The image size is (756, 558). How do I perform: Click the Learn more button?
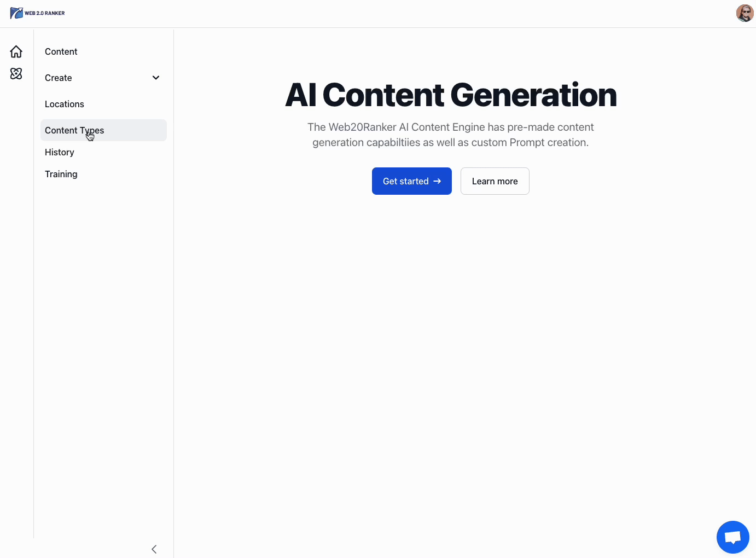[x=495, y=181]
